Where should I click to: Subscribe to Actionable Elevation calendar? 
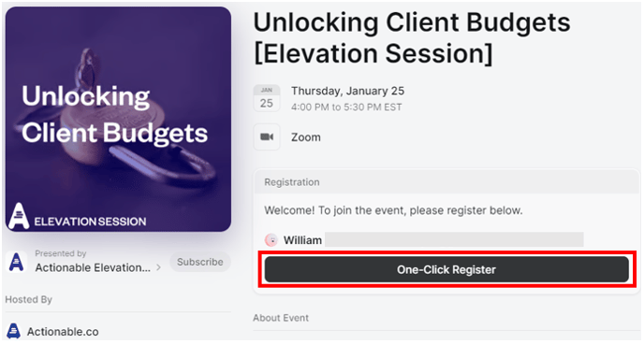[x=200, y=262]
